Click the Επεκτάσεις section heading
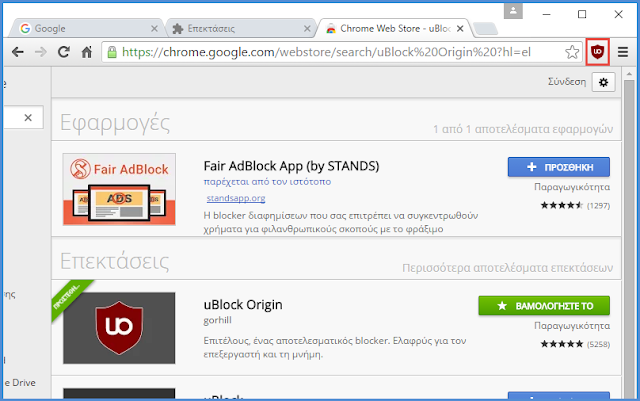Viewport: 640px width, 401px height. click(x=114, y=261)
